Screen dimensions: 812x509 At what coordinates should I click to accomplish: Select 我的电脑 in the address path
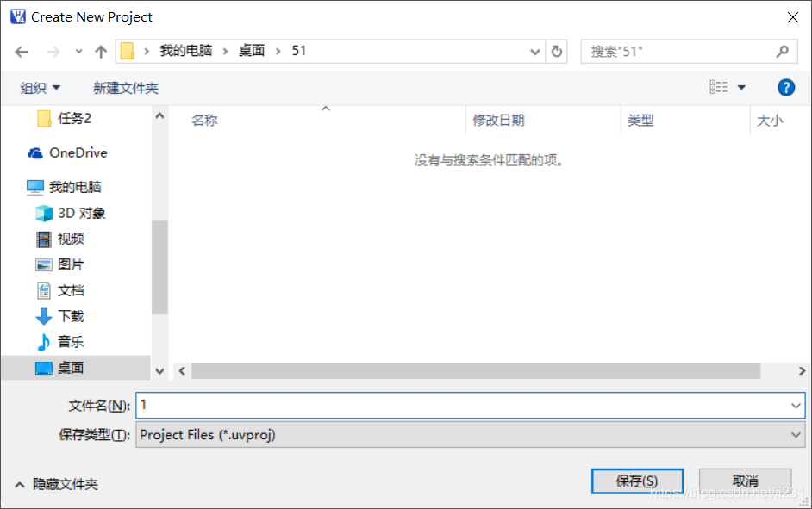pos(186,51)
